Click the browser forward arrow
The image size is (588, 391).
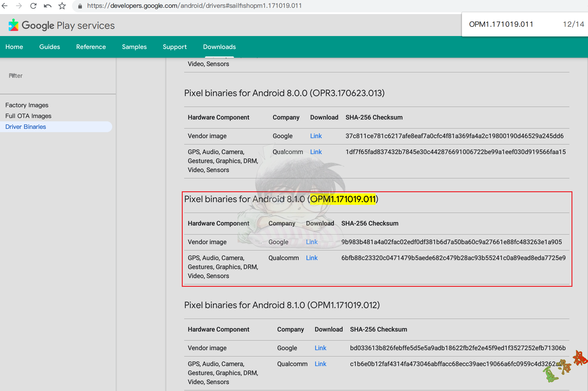click(x=19, y=6)
